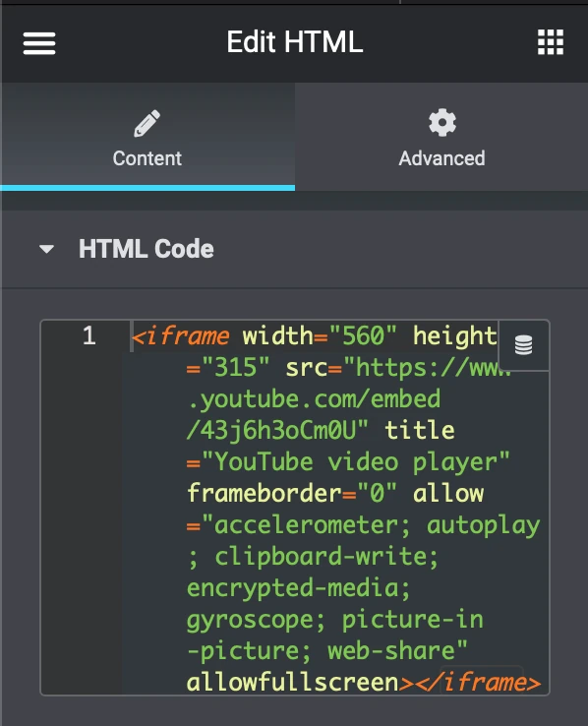Open the Dynamic Tags database icon
This screenshot has width=588, height=726.
coord(524,345)
